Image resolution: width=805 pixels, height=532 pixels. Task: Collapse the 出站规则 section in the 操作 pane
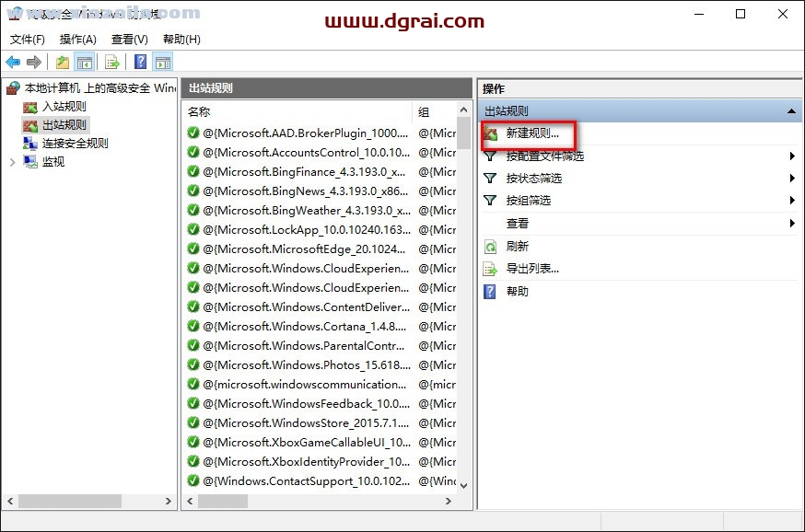pyautogui.click(x=791, y=110)
